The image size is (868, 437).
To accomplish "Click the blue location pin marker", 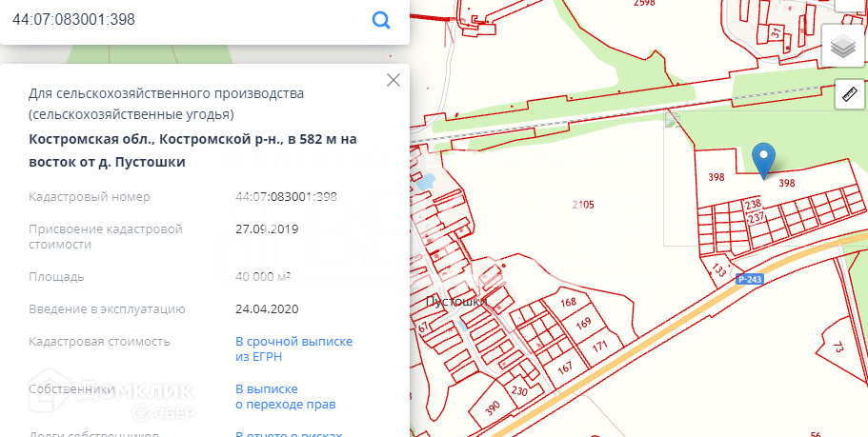I will [764, 160].
